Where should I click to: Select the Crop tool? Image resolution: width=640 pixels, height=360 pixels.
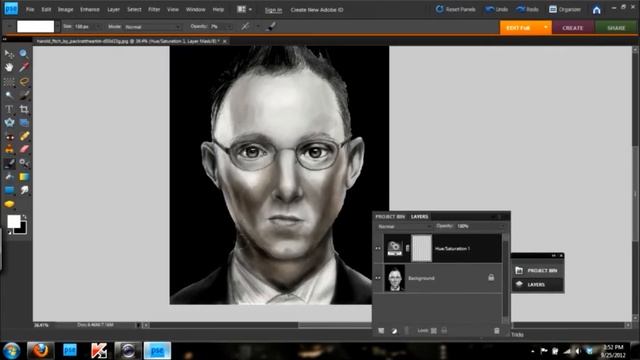(24, 109)
